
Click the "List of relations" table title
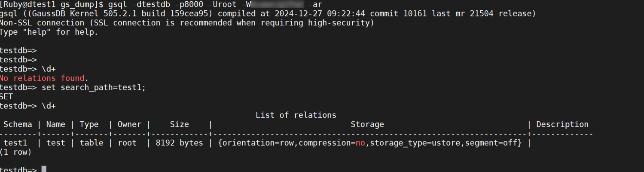click(296, 115)
